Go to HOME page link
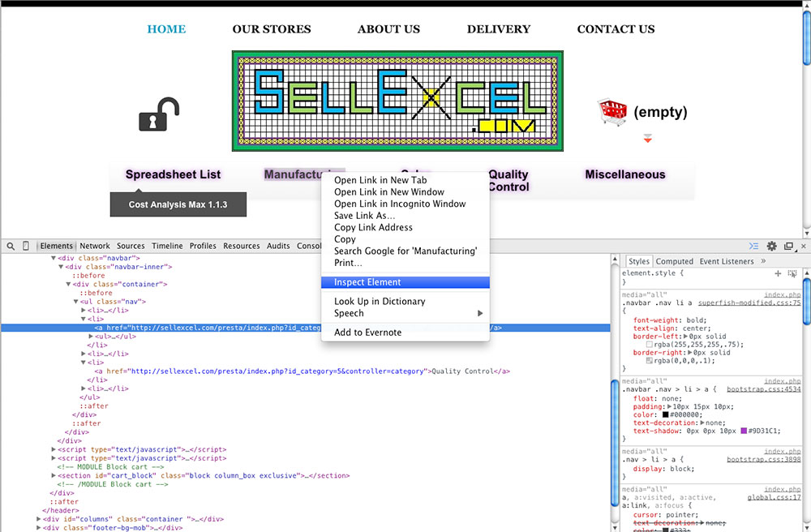 coord(166,29)
